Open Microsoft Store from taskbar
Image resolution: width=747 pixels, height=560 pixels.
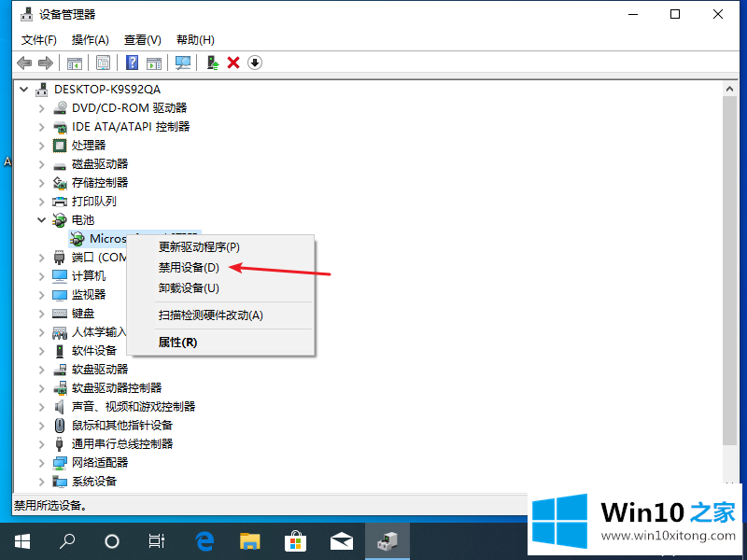[x=295, y=541]
